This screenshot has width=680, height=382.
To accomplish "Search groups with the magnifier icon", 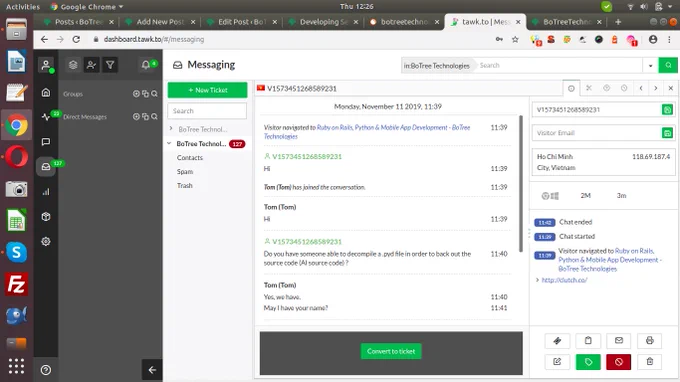I will point(154,94).
